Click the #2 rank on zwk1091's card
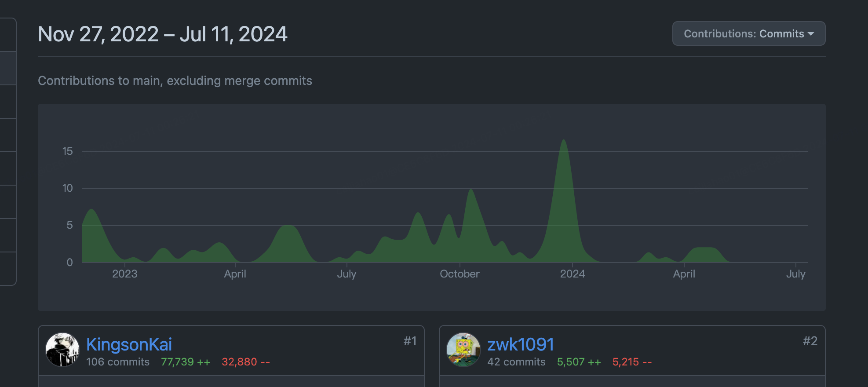 coord(810,341)
